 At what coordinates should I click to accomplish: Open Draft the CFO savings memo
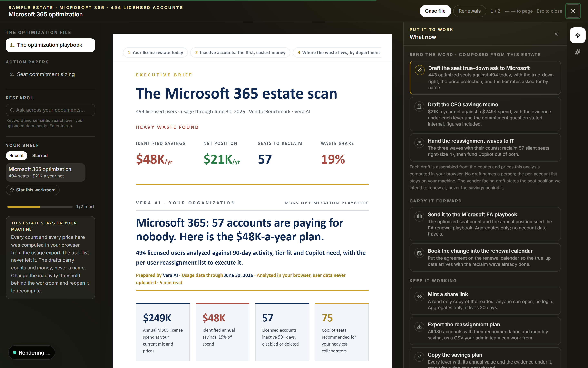click(x=485, y=114)
